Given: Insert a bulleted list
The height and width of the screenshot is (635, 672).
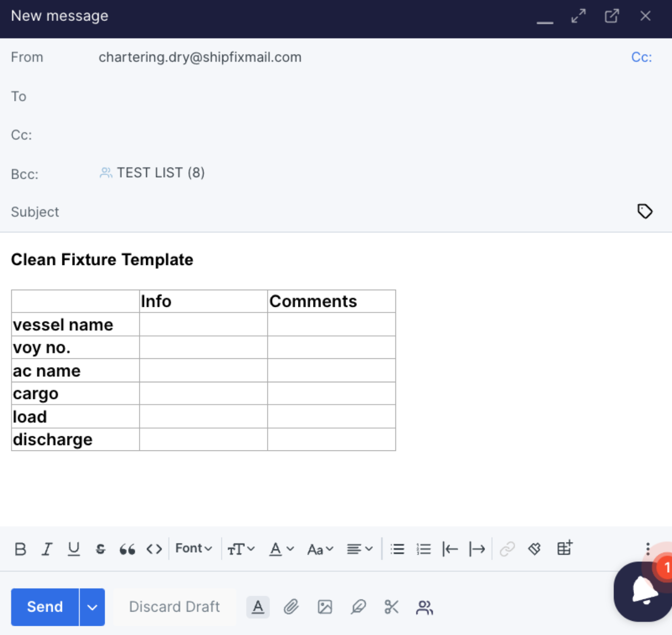Looking at the screenshot, I should [x=397, y=549].
